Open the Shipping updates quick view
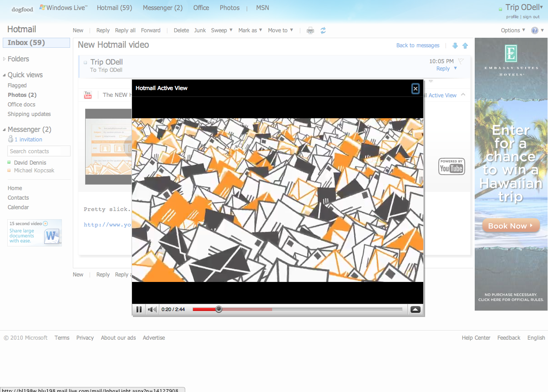The width and height of the screenshot is (548, 392). (29, 114)
